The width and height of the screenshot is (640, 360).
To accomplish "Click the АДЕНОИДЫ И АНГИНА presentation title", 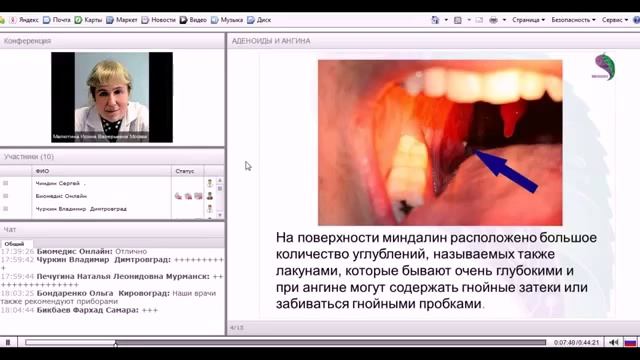I will 271,41.
